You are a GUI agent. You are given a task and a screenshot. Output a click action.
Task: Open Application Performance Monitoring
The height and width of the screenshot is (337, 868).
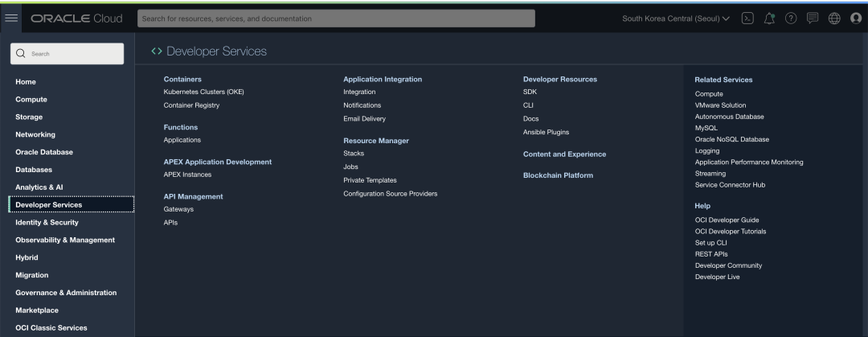click(x=749, y=162)
